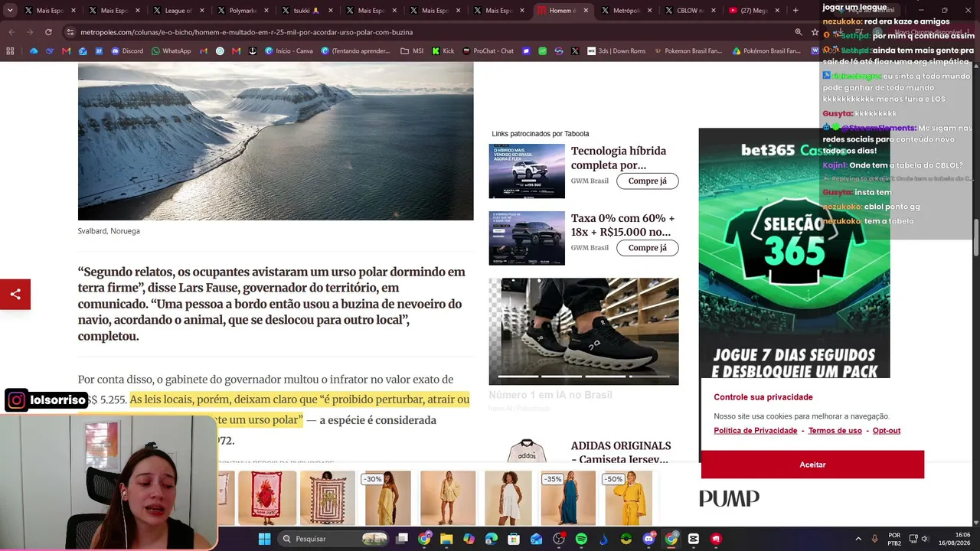Open the Discord bookmark
Image resolution: width=980 pixels, height=551 pixels.
tap(127, 51)
